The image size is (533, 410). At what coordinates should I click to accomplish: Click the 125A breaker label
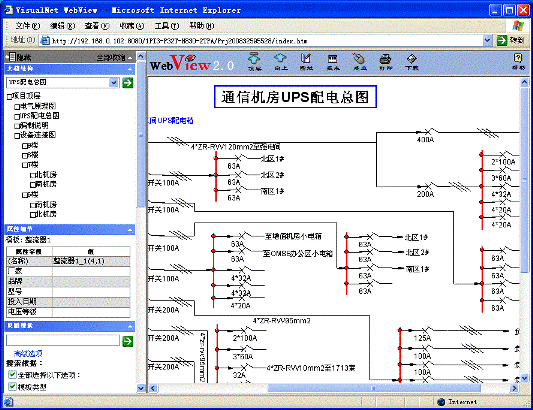[x=422, y=338]
